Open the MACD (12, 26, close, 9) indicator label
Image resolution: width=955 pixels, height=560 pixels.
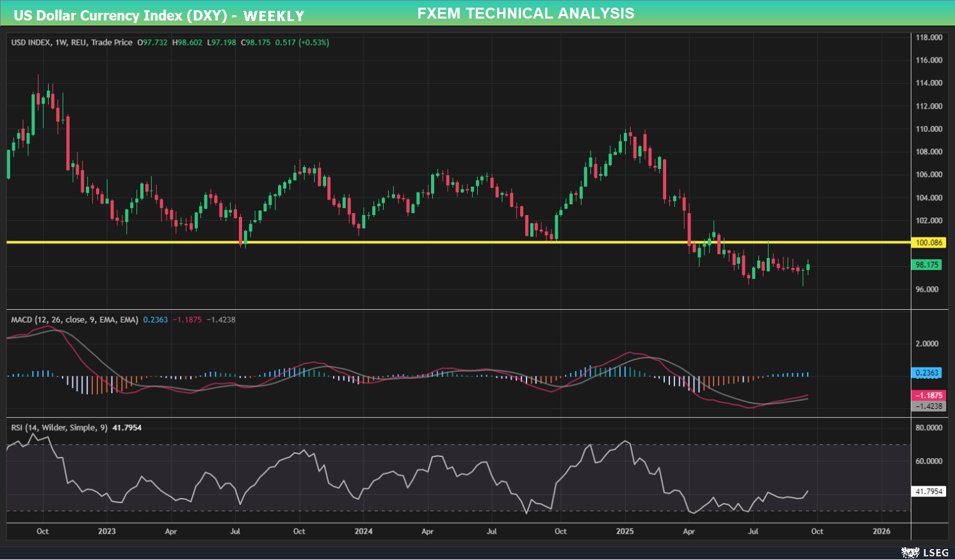coord(74,319)
